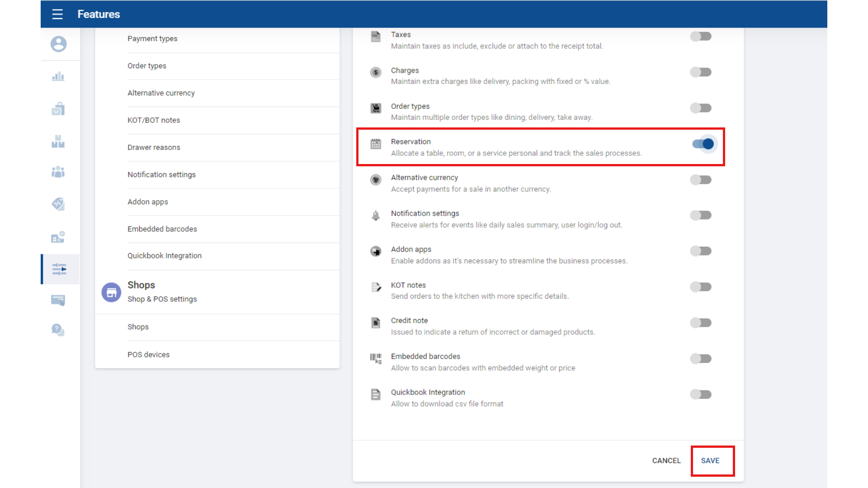
Task: Select Notification settings in left list
Action: pos(161,175)
